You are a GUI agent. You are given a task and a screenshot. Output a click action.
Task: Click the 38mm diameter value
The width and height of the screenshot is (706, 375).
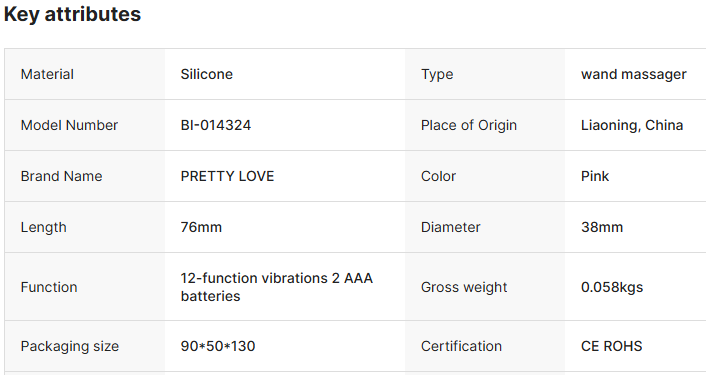click(602, 227)
